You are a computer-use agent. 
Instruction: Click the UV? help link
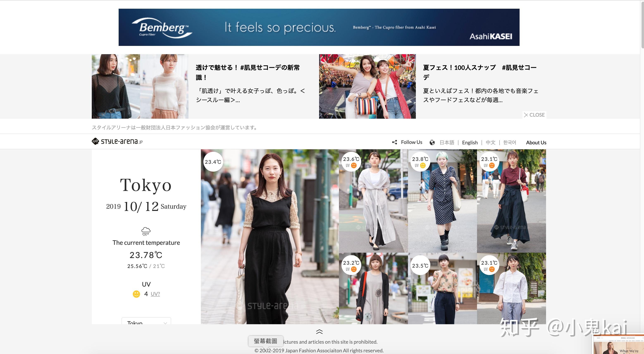[x=155, y=294]
